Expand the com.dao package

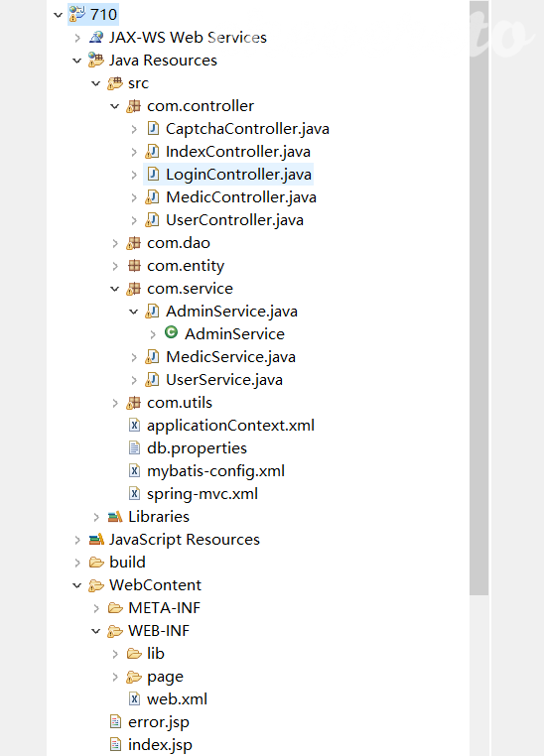pos(115,243)
